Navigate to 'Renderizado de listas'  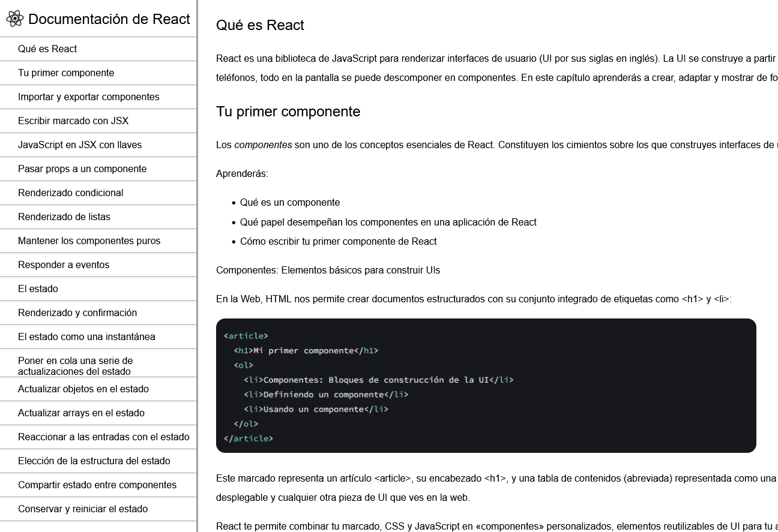pos(64,217)
